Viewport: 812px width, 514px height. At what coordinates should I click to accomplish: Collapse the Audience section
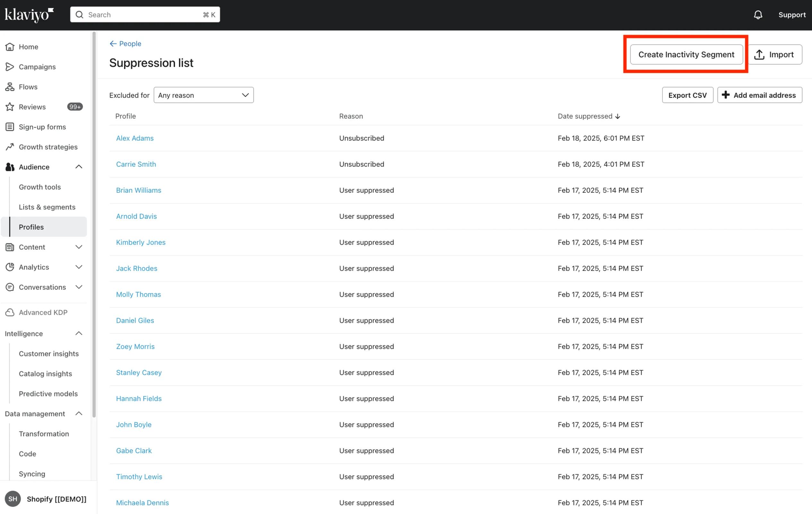79,167
